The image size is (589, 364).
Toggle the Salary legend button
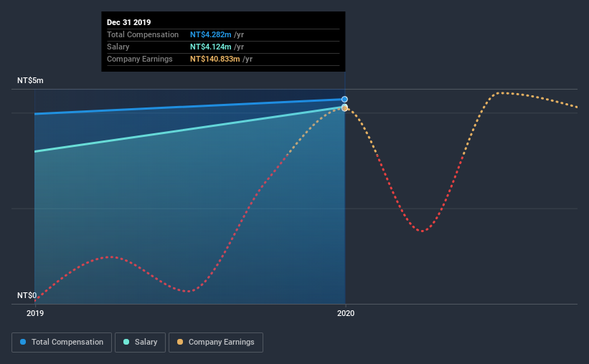(140, 343)
